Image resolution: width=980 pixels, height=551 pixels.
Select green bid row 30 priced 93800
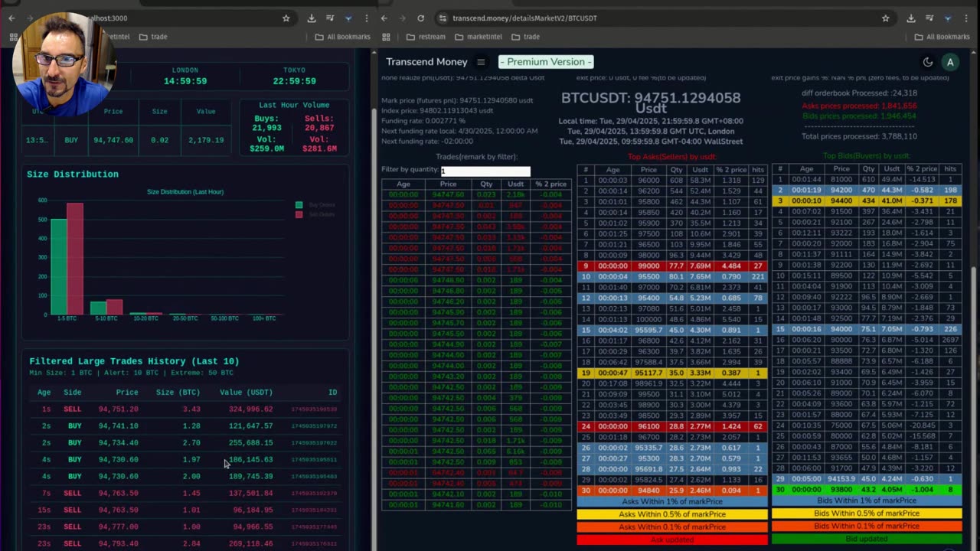[x=867, y=490]
